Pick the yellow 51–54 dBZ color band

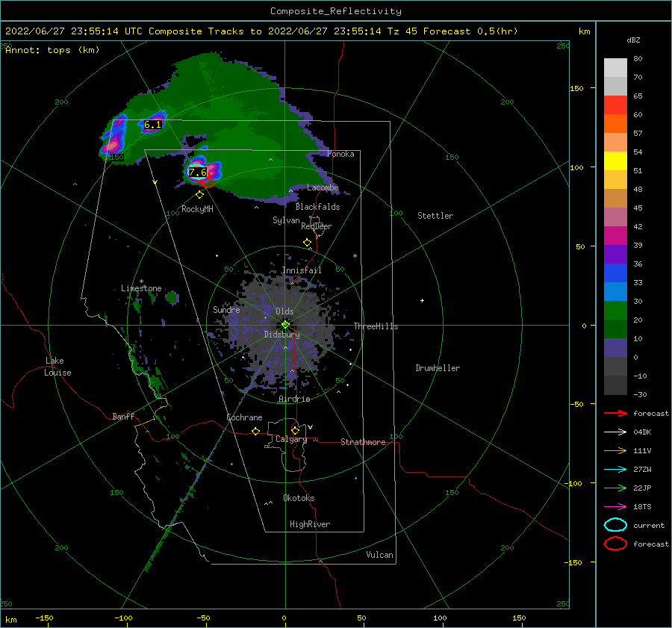point(615,161)
